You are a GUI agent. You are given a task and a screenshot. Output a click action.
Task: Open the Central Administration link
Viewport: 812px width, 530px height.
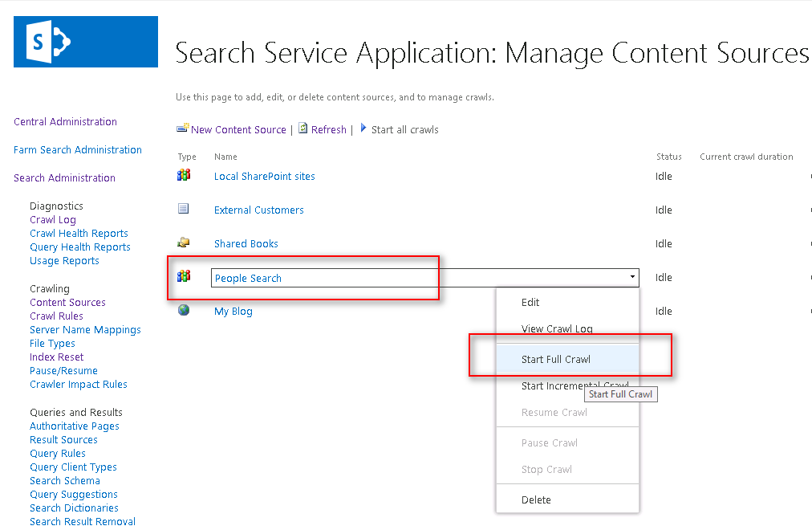(x=65, y=122)
